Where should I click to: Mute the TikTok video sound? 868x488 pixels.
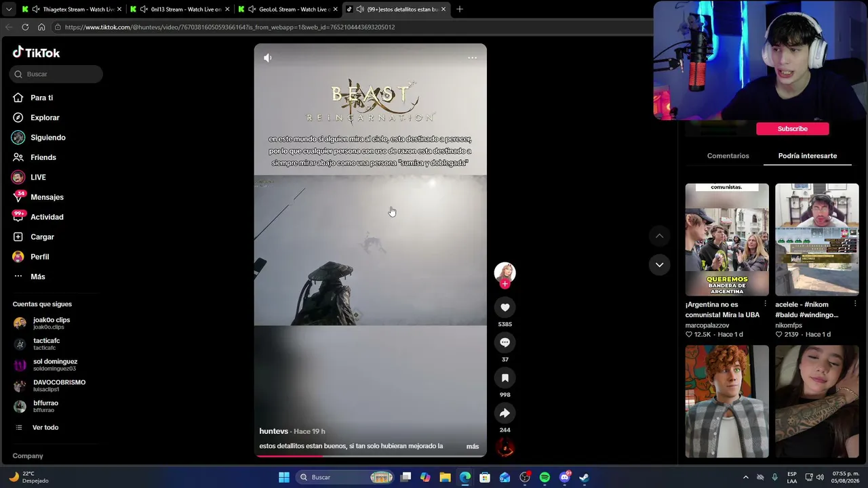[x=268, y=58]
